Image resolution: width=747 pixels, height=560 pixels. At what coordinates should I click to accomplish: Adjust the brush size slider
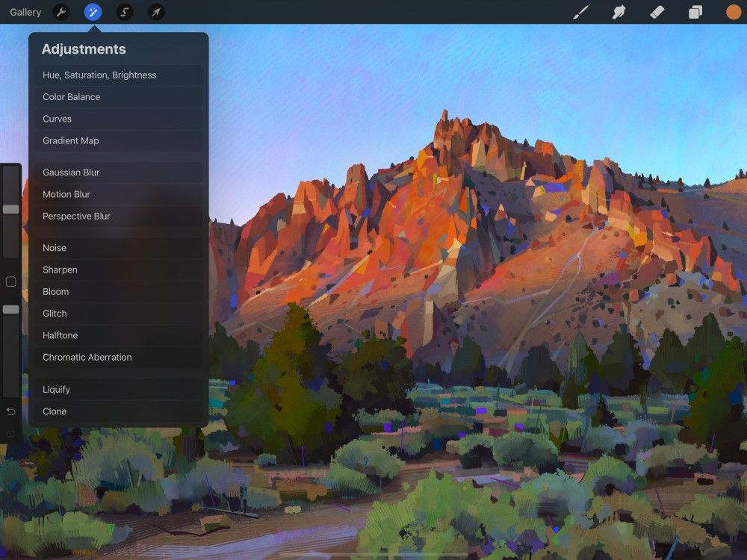click(x=10, y=208)
